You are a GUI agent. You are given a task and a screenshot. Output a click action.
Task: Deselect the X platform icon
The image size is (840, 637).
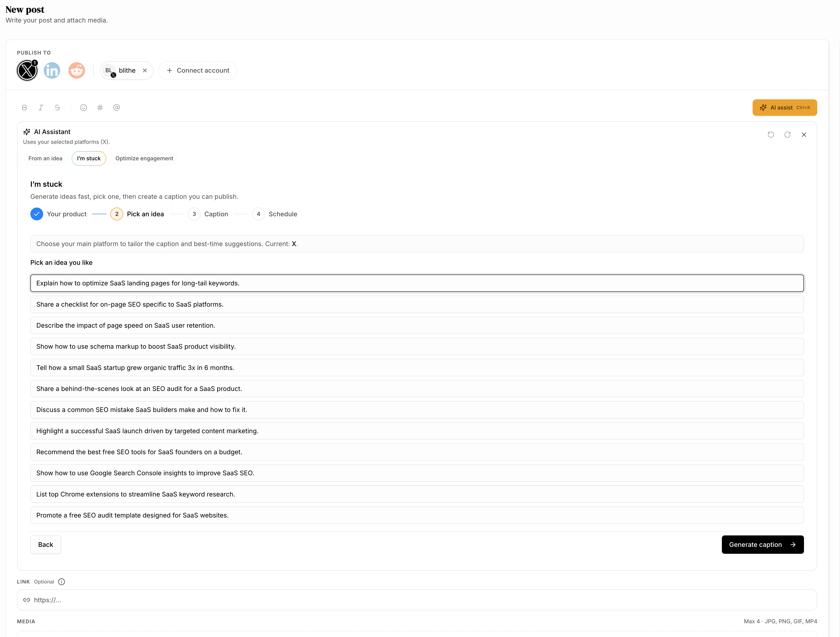pyautogui.click(x=27, y=70)
